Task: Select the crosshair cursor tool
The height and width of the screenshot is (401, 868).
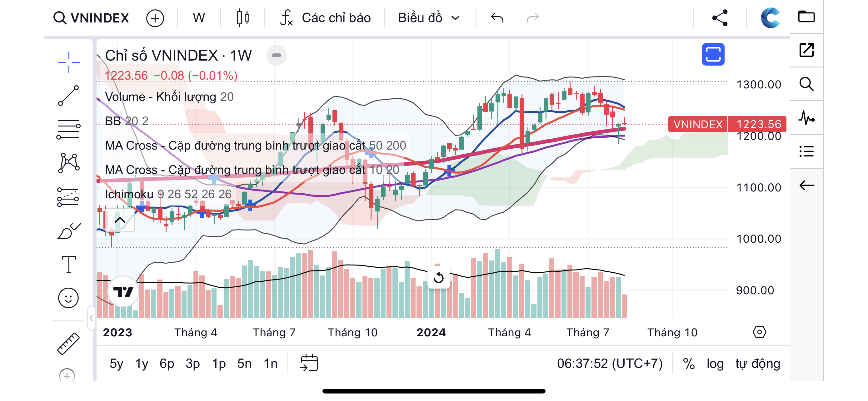Action: (69, 62)
